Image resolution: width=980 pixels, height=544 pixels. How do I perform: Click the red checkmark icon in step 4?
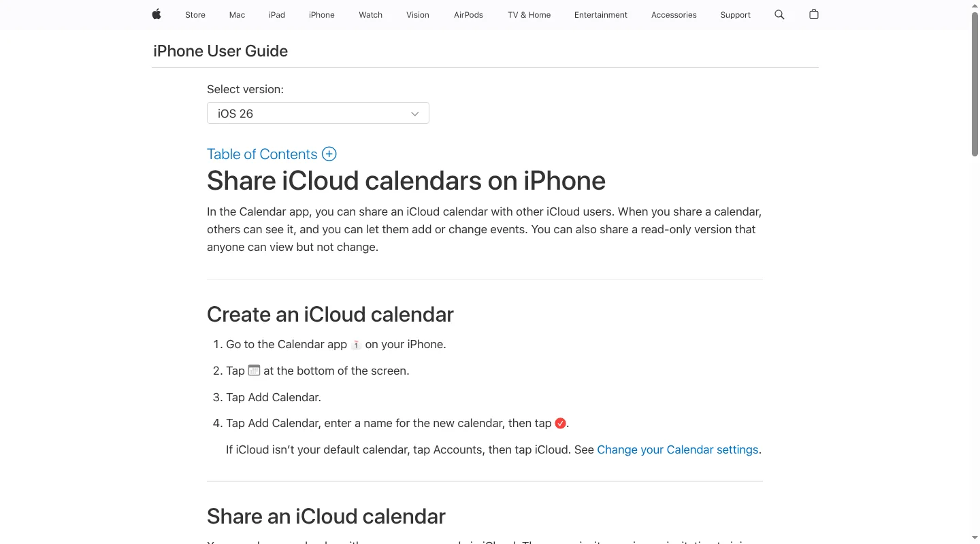click(560, 424)
